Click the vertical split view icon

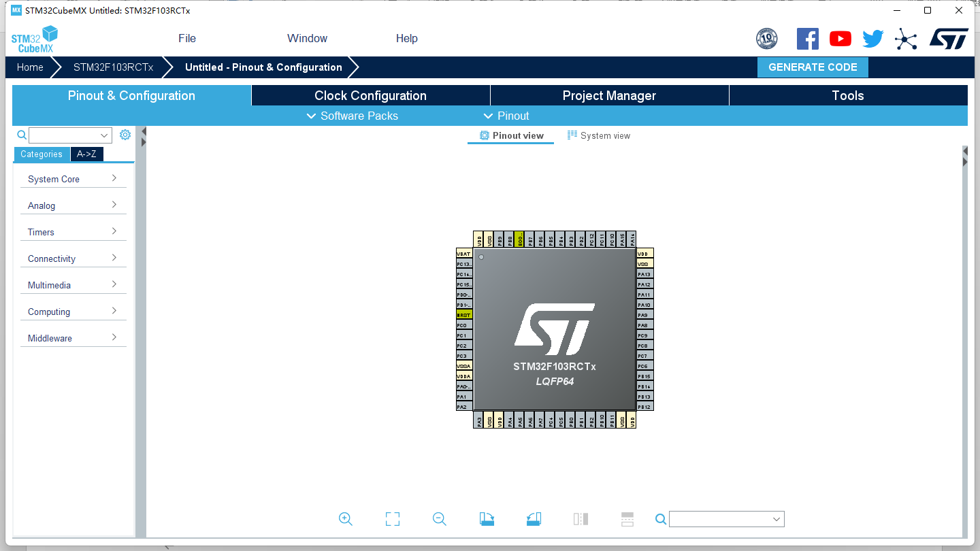[x=581, y=519]
